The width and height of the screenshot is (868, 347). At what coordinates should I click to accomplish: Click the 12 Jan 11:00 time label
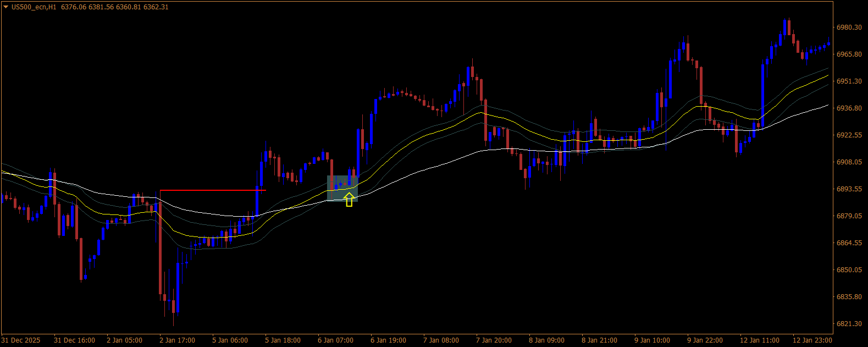(759, 340)
